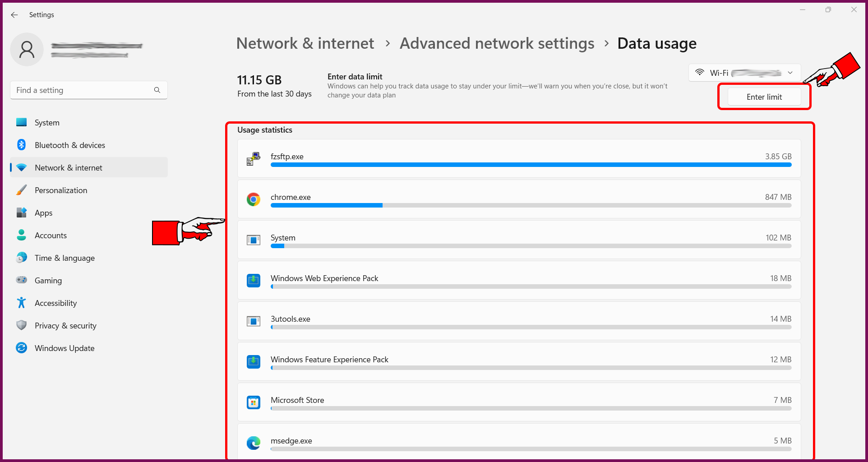Open the Accessibility icon
Image resolution: width=868 pixels, height=462 pixels.
21,302
